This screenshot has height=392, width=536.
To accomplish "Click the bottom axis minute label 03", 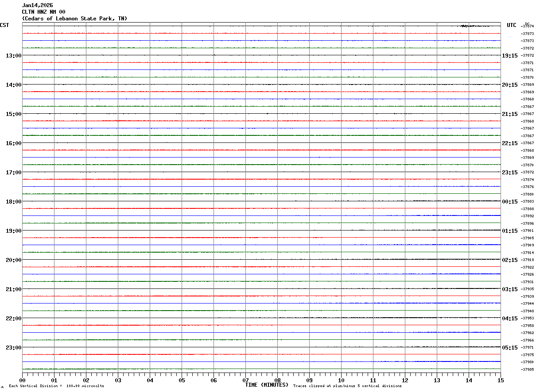I will click(118, 380).
